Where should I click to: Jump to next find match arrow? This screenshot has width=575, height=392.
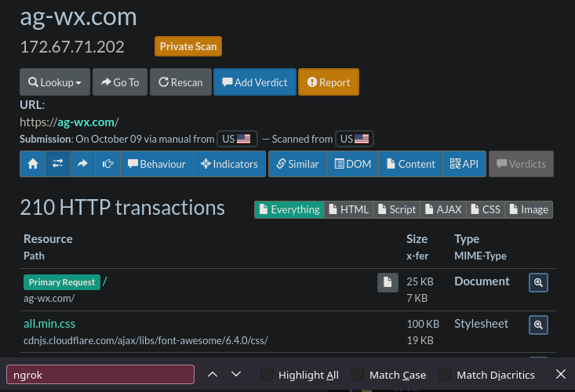[236, 375]
